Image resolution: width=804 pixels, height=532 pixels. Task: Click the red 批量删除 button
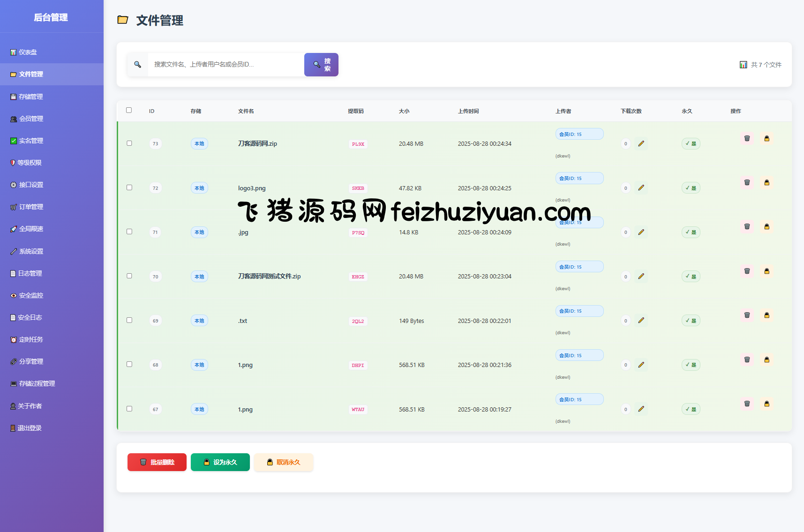[157, 462]
